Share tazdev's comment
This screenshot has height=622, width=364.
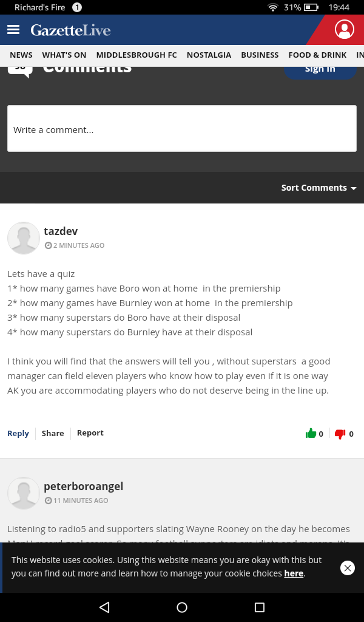click(x=53, y=433)
